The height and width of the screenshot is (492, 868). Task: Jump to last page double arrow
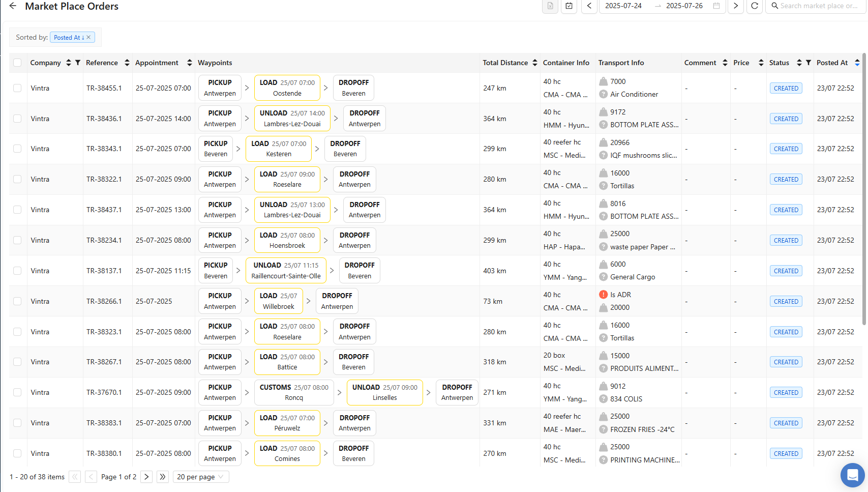(163, 477)
